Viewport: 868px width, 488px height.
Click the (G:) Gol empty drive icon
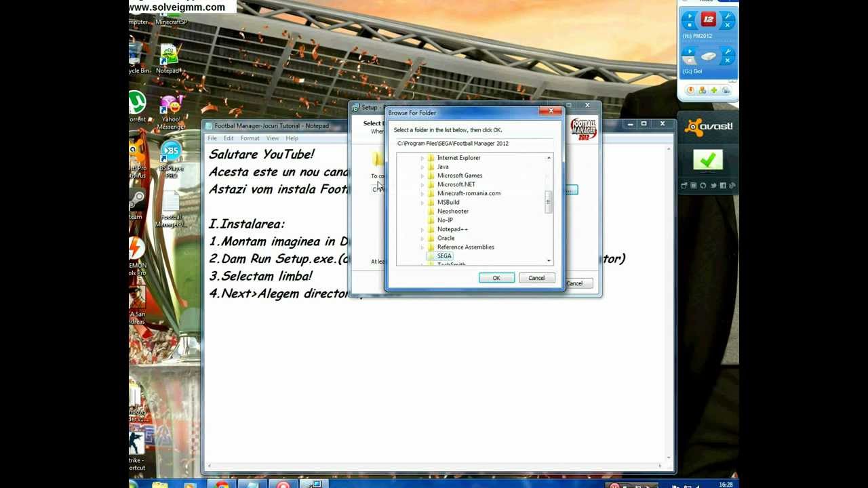click(x=709, y=56)
